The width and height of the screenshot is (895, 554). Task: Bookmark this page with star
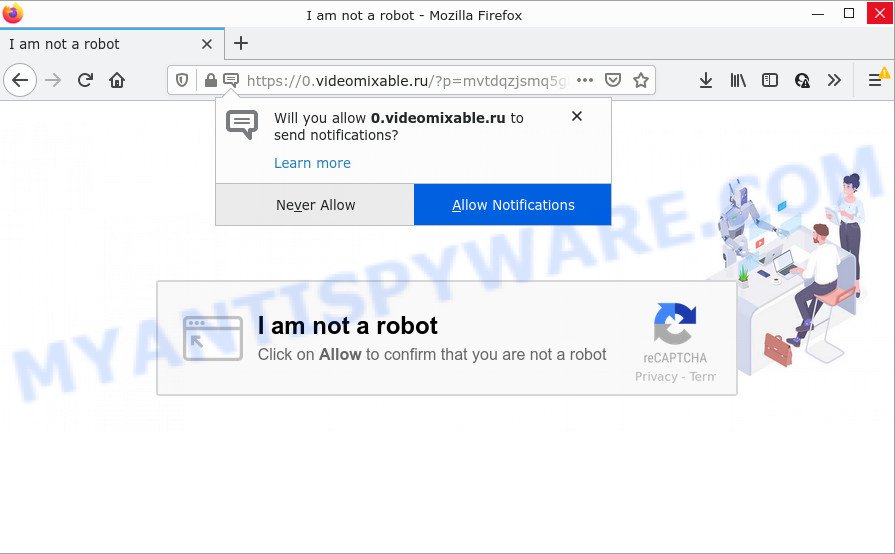pos(641,80)
